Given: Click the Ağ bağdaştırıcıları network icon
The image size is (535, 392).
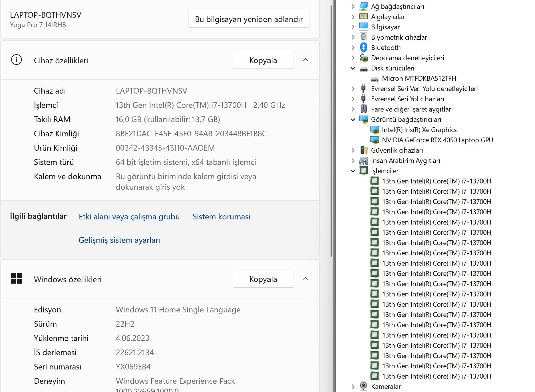Looking at the screenshot, I should point(363,6).
